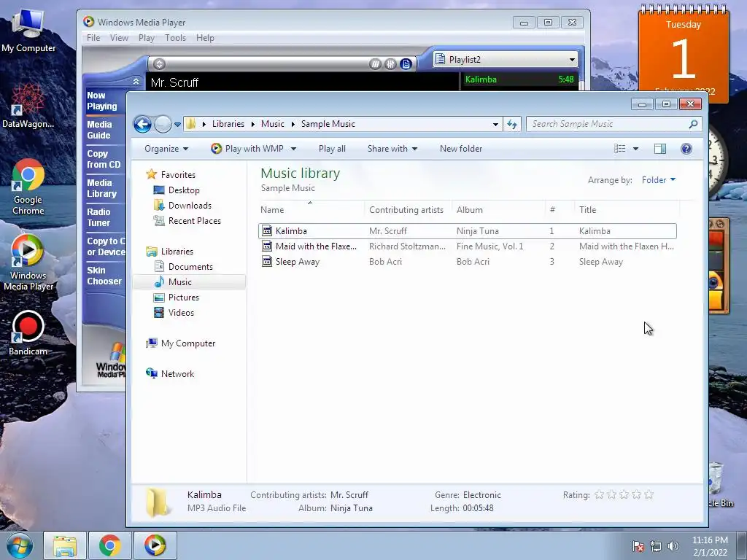Set rating to the third star in details pane
The width and height of the screenshot is (747, 560).
624,495
